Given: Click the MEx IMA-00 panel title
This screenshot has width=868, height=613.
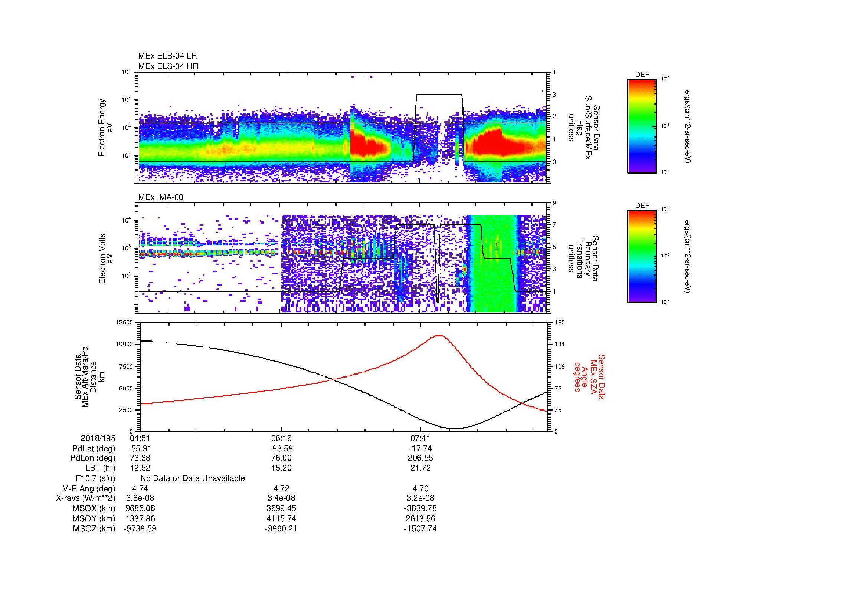Looking at the screenshot, I should pos(161,197).
